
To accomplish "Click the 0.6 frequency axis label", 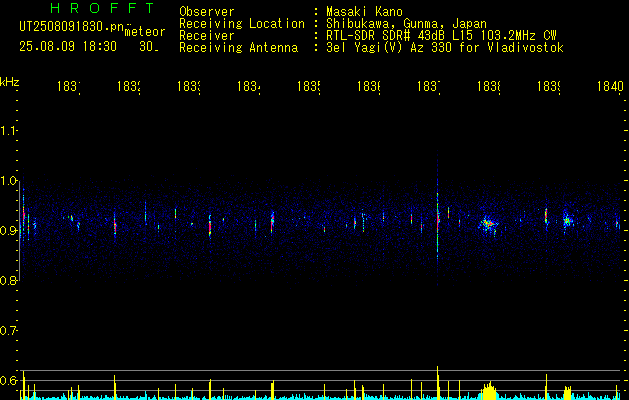I will (9, 380).
